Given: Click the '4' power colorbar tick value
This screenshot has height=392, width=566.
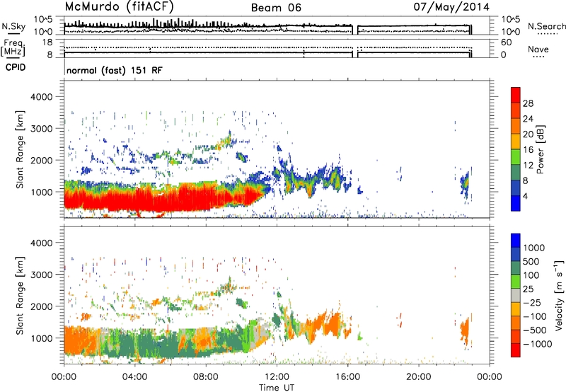Looking at the screenshot, I should pos(525,195).
